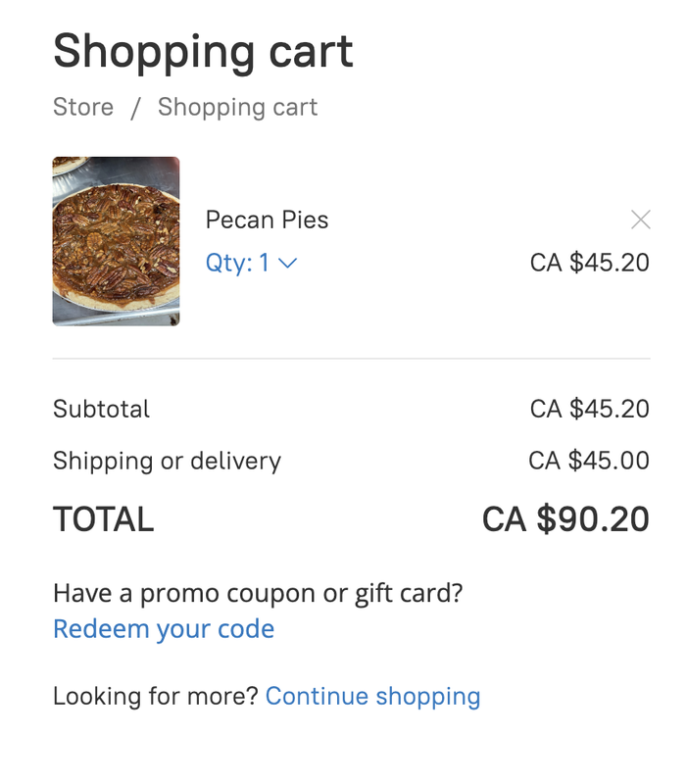Click the Subtotal amount CA $45.20
Viewport: 687px width, 784px height.
click(x=589, y=409)
